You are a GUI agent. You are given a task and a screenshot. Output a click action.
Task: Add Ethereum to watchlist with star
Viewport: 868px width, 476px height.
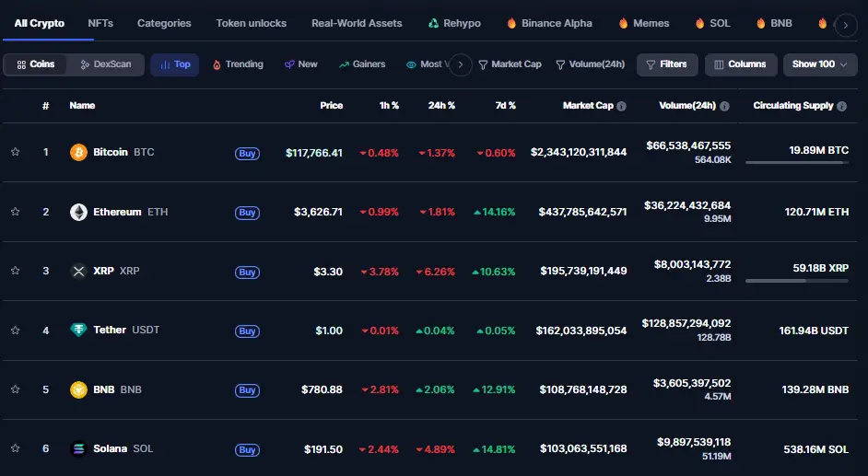[16, 211]
